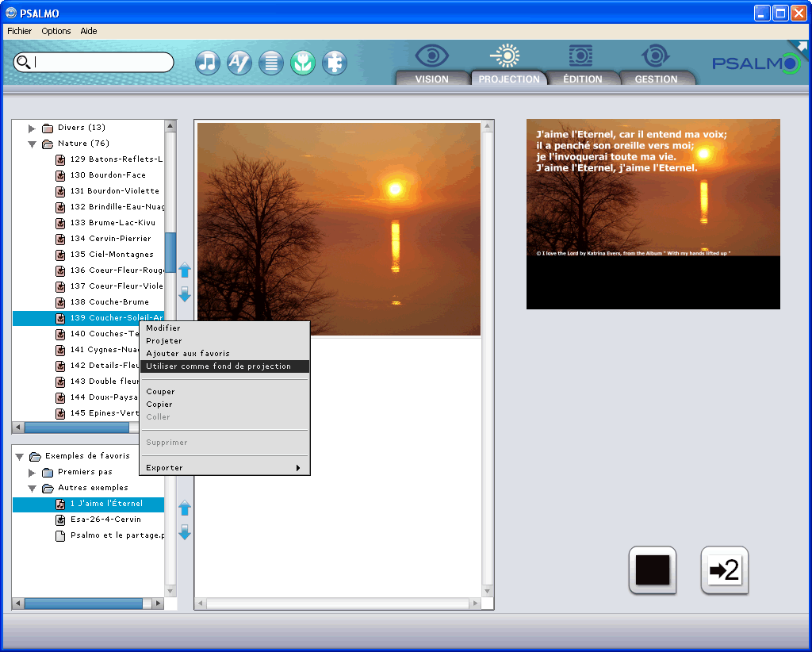Click the corner arrow icon above PSALMO logo
This screenshot has width=812, height=652.
[x=801, y=47]
